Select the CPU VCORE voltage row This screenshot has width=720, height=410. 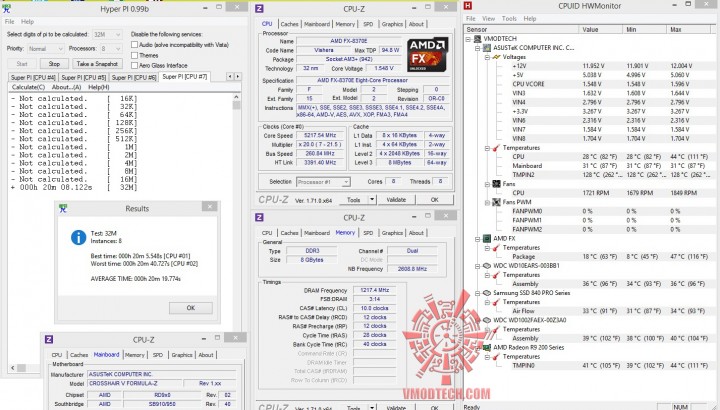(x=611, y=84)
